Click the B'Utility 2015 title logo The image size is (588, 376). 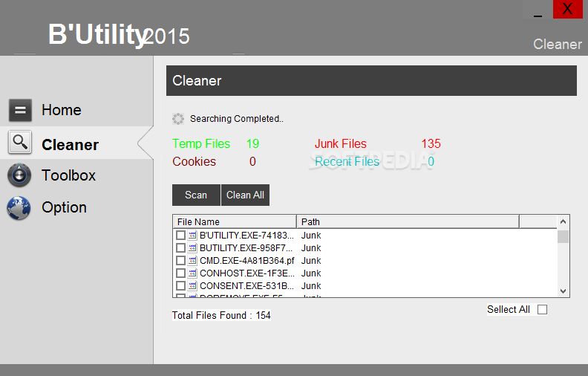[x=120, y=36]
